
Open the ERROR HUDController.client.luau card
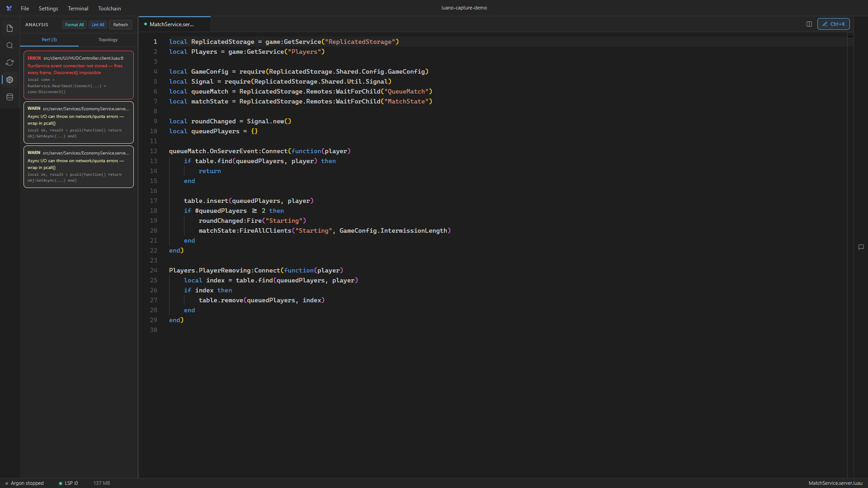79,75
